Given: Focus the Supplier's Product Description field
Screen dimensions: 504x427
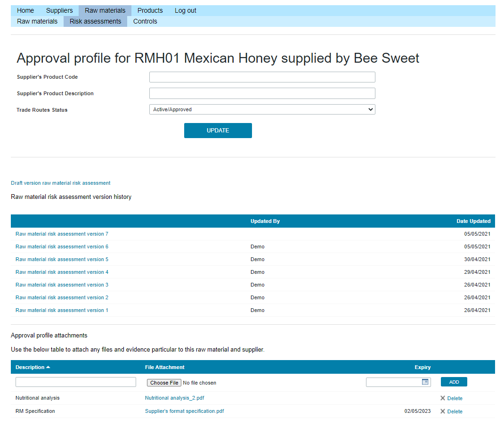Looking at the screenshot, I should 262,93.
